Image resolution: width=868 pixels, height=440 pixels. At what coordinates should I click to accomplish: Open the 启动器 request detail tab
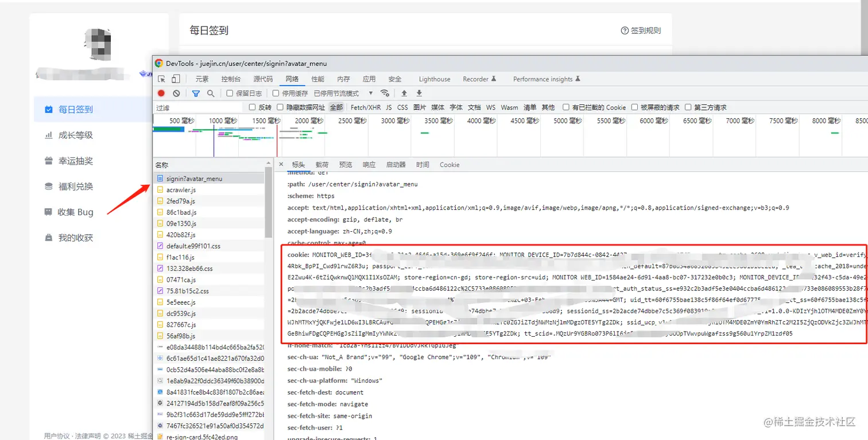point(396,165)
